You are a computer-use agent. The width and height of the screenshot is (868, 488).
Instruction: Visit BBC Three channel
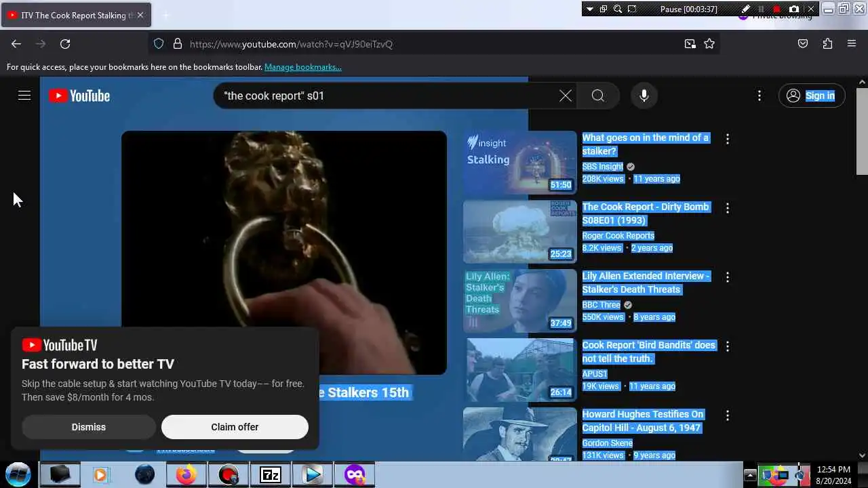click(x=601, y=305)
